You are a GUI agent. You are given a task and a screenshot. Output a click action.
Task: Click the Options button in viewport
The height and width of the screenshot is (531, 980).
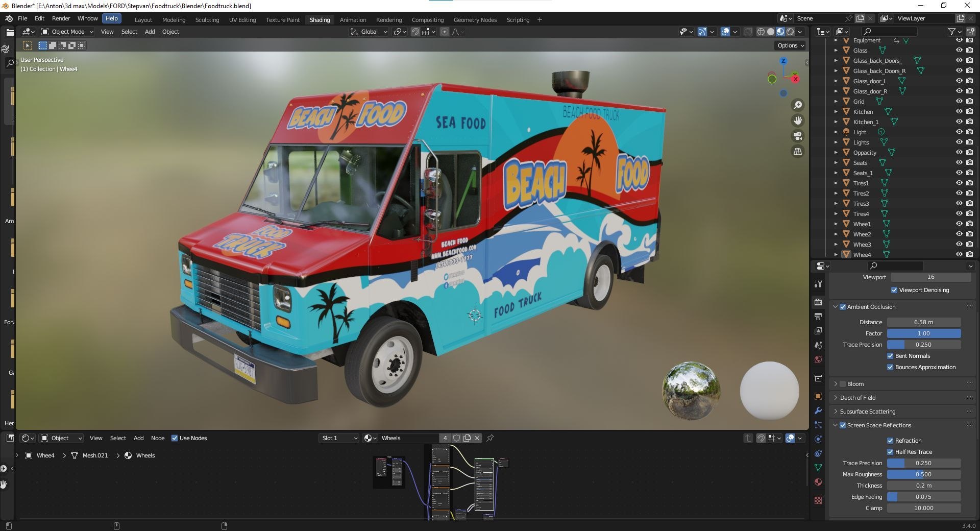(791, 45)
